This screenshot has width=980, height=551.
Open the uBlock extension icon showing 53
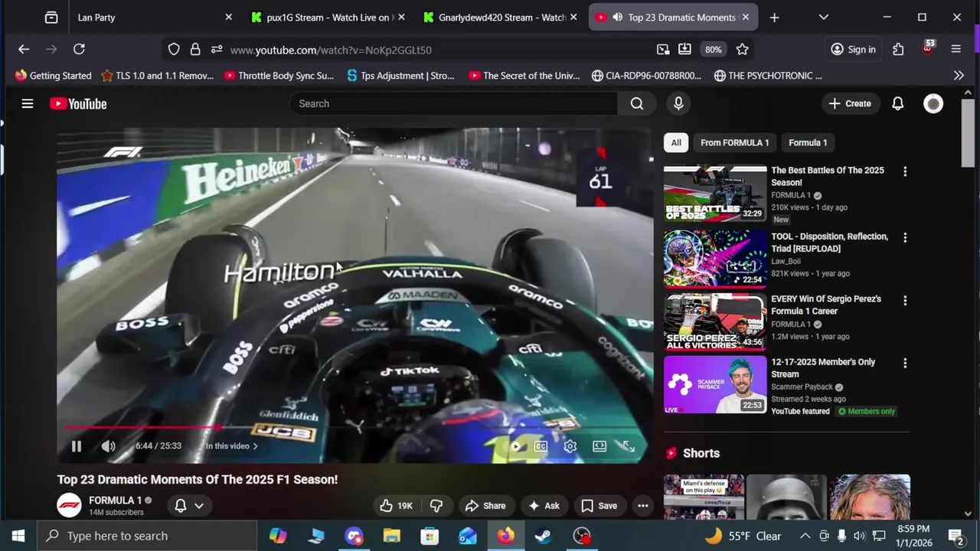tap(928, 49)
